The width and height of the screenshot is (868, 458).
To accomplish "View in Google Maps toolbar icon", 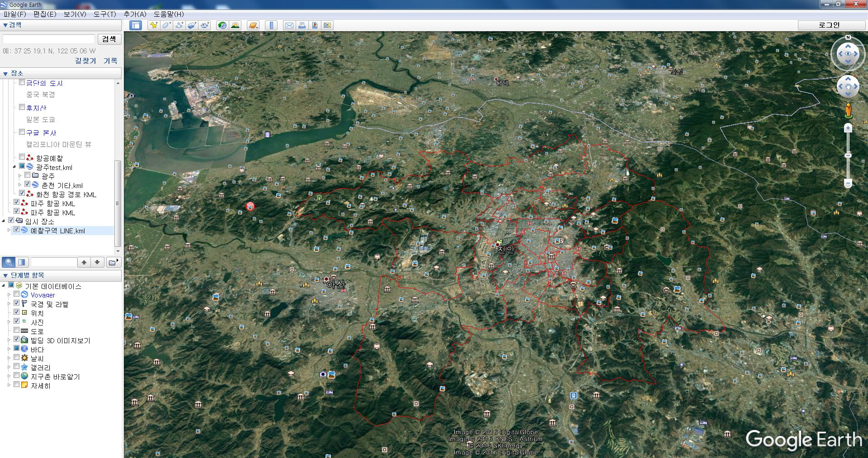I will [x=327, y=25].
